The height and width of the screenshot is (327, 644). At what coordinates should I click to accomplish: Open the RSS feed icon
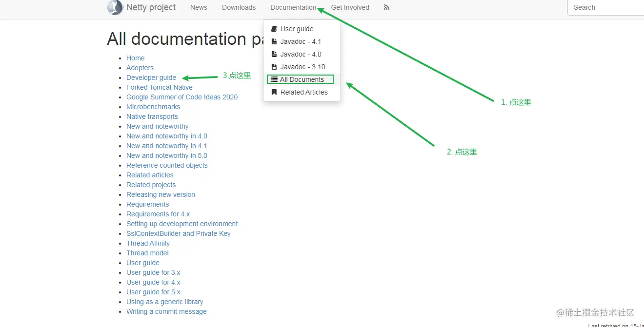click(x=386, y=7)
